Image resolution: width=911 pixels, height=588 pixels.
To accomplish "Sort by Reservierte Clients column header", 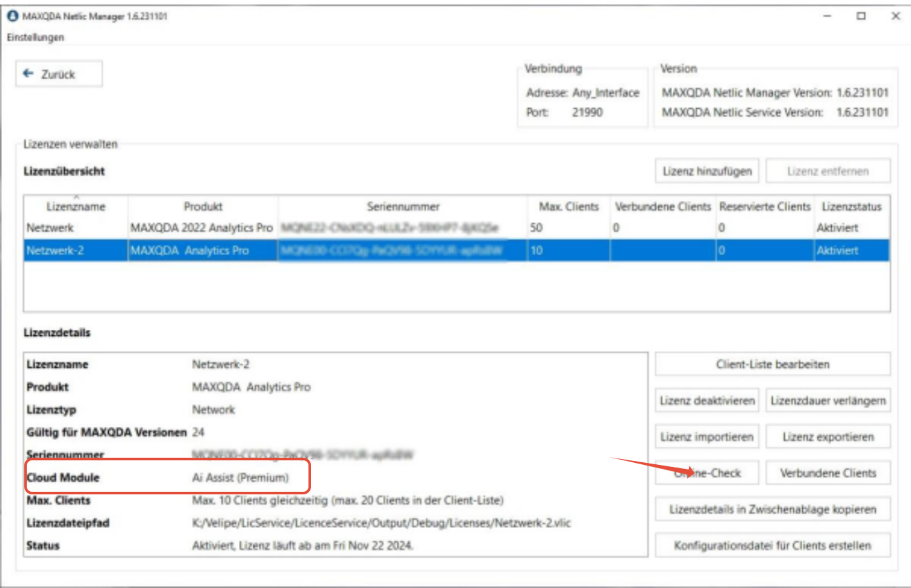I will pos(765,206).
